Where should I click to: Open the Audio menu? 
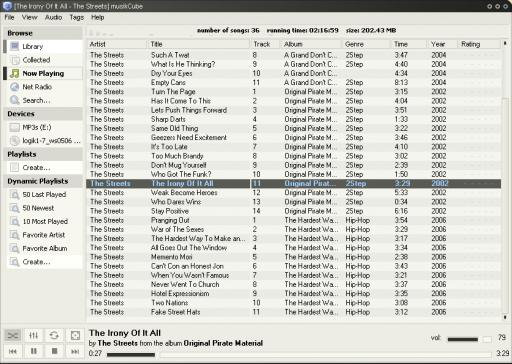pyautogui.click(x=53, y=17)
